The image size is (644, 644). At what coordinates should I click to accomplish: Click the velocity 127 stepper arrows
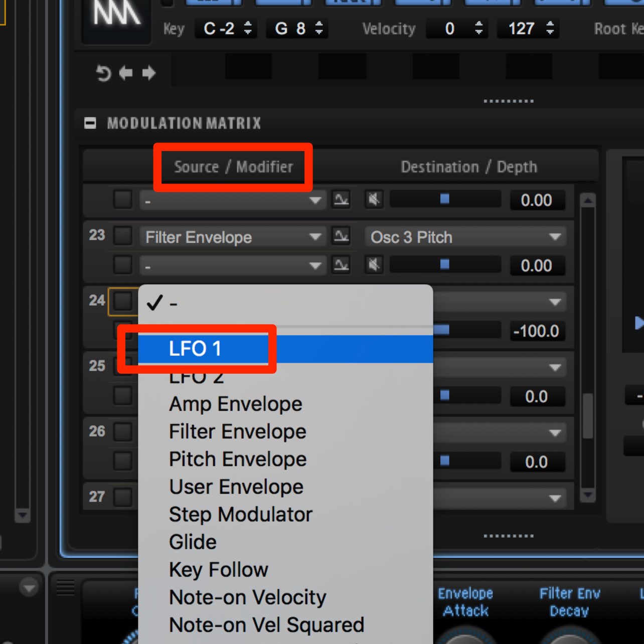(x=550, y=28)
